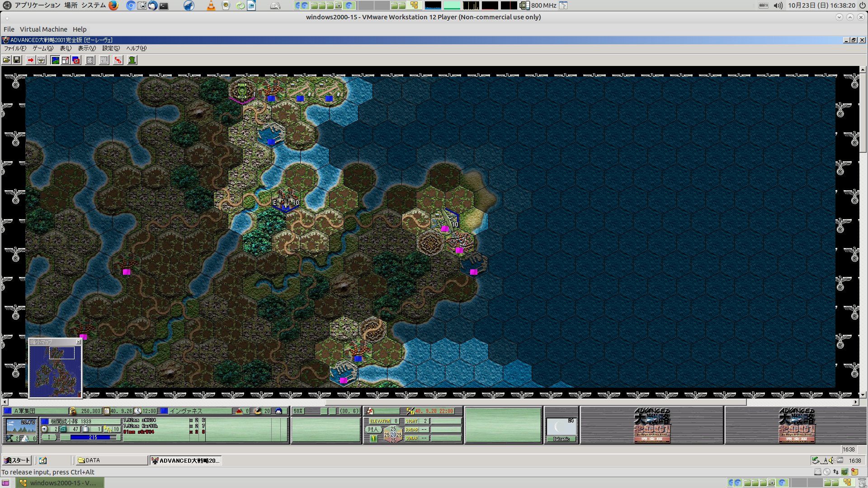Open the 場所 menu in top panel
The image size is (868, 488).
tap(71, 5)
